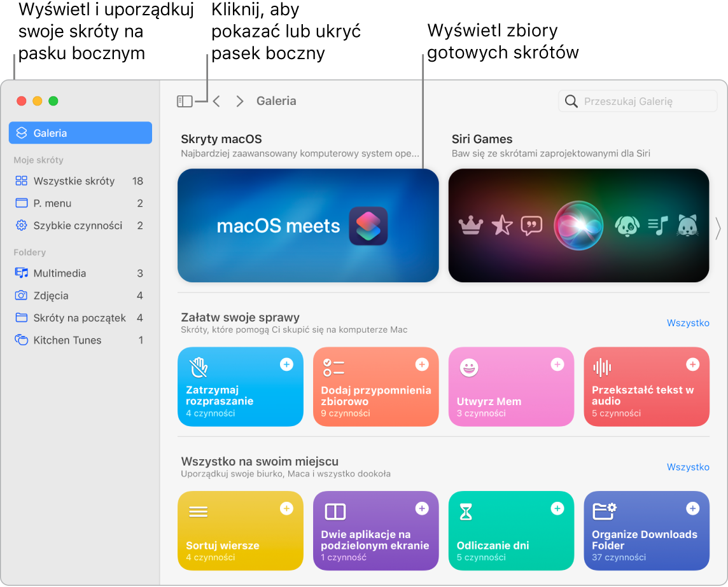
Task: Open P. menu shortcuts list
Action: [80, 204]
